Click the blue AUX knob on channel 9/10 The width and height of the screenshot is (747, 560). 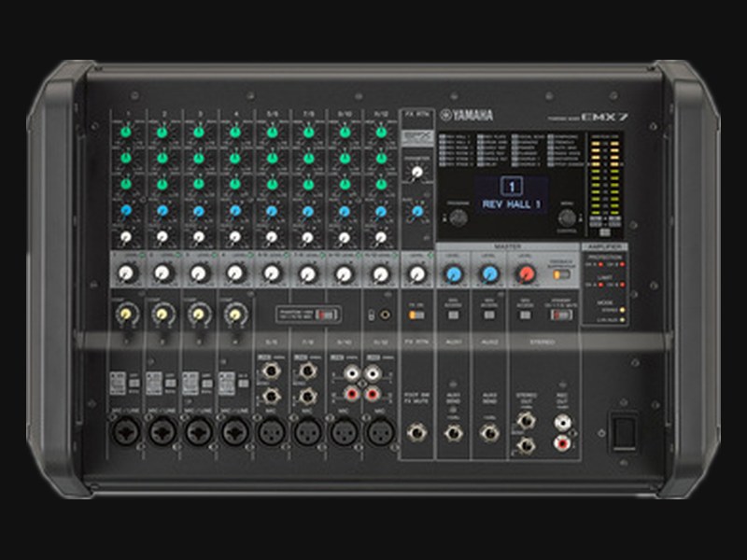[345, 211]
